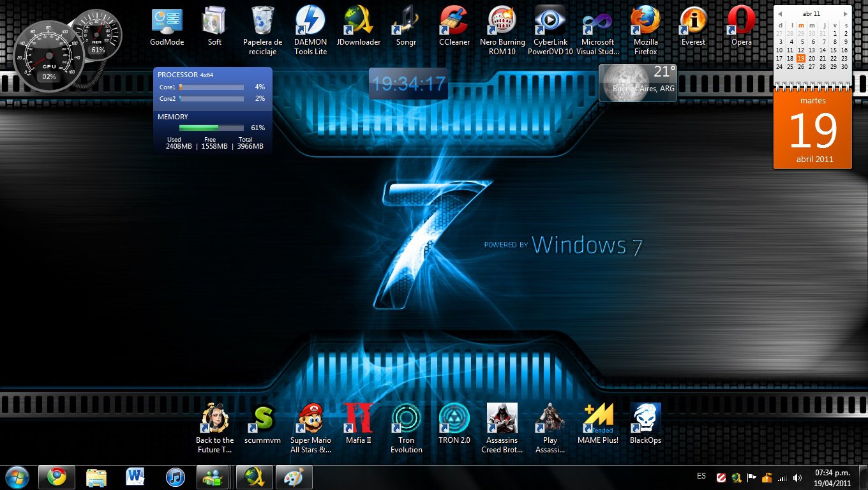This screenshot has height=490, width=868.
Task: Switch to JDownloader in the taskbar
Action: (255, 477)
